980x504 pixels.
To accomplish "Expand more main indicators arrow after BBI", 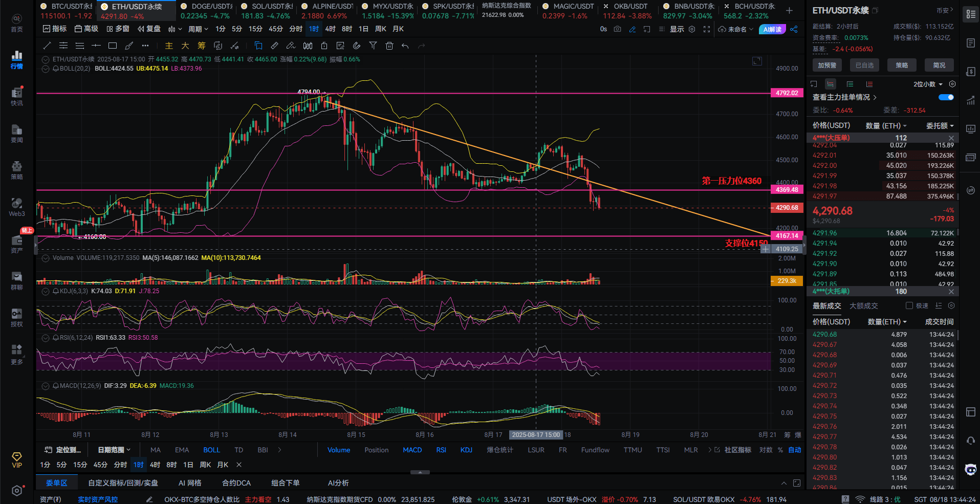I will [x=279, y=450].
